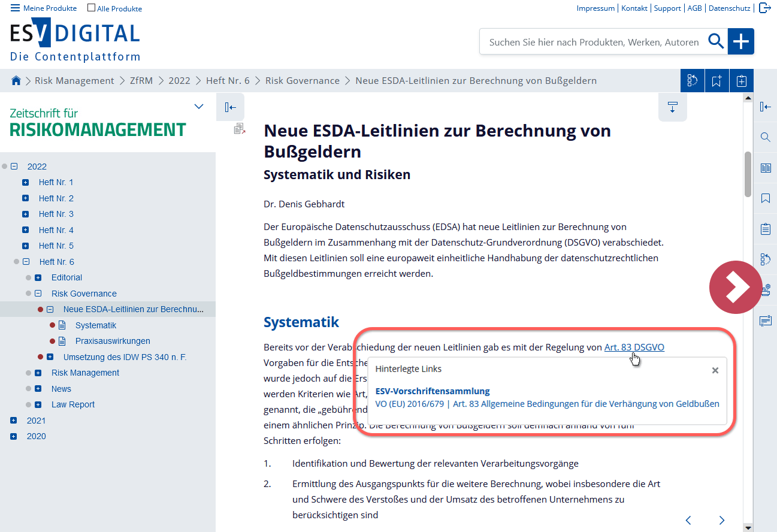Click the magnifier search icon in header
Viewport: 777px width, 532px height.
click(716, 41)
